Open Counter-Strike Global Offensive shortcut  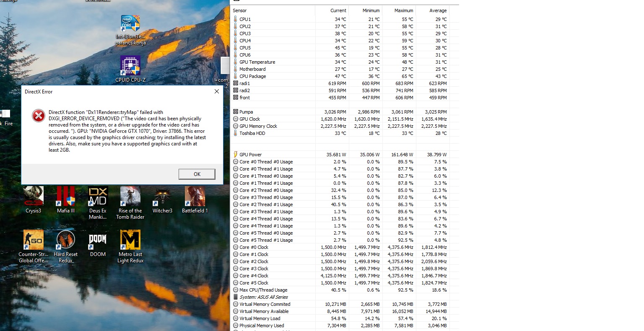click(34, 247)
